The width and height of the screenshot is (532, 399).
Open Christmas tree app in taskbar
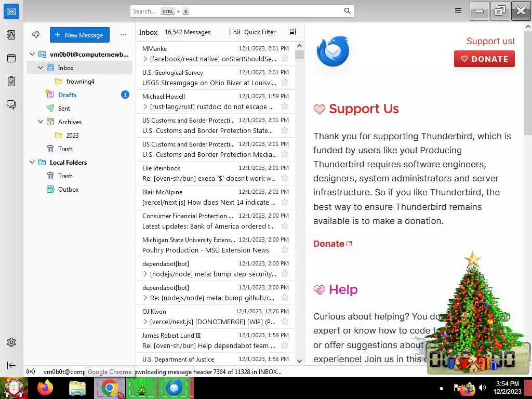pos(142,388)
